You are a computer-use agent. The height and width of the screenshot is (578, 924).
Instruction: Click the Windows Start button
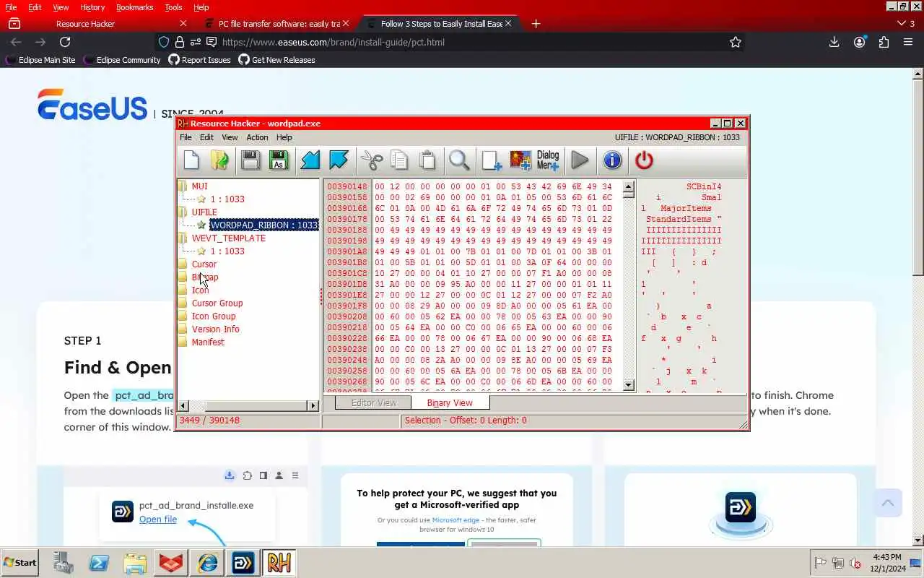click(20, 563)
